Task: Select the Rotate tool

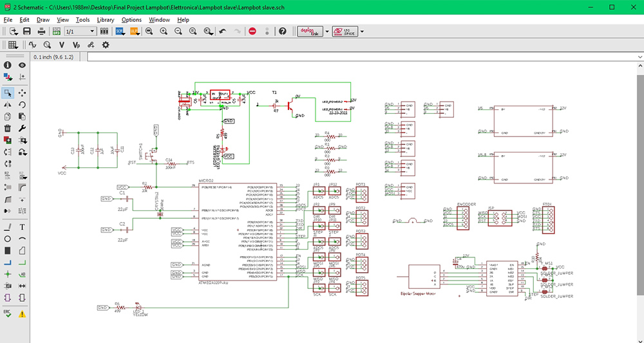Action: (x=23, y=105)
